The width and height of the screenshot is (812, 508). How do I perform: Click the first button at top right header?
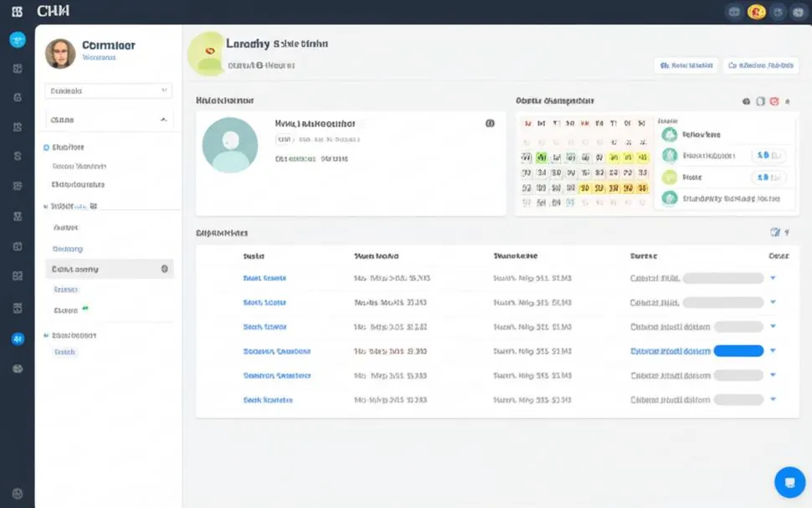point(686,65)
